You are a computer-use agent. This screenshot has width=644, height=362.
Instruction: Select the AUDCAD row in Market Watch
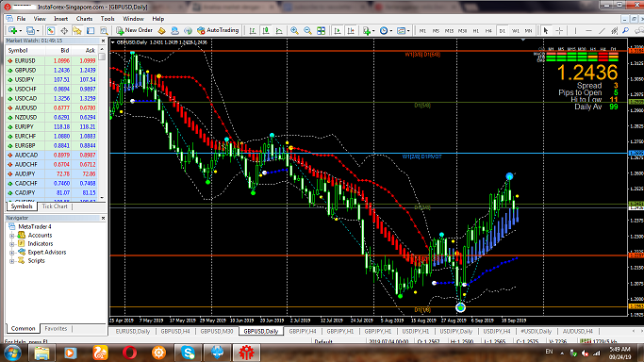point(52,156)
